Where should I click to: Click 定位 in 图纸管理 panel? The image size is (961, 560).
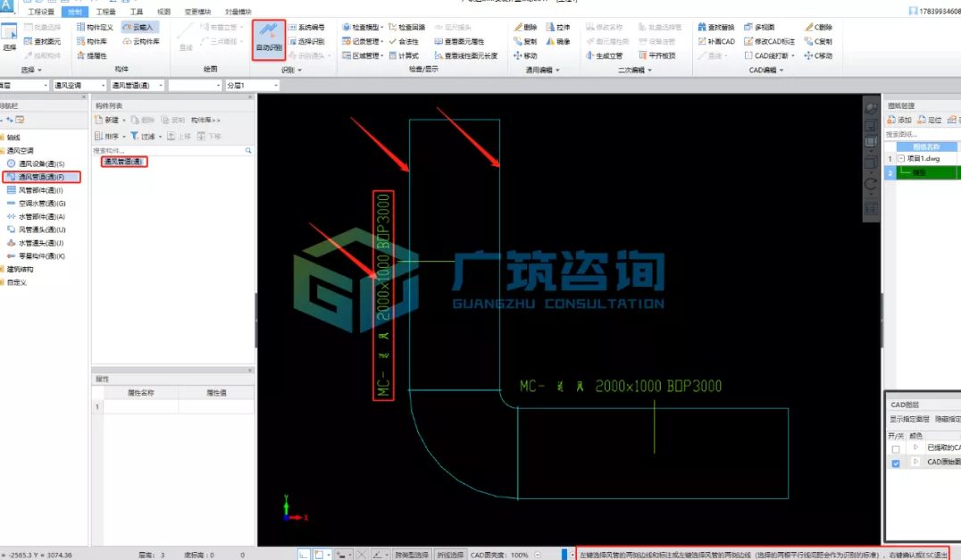(x=929, y=120)
